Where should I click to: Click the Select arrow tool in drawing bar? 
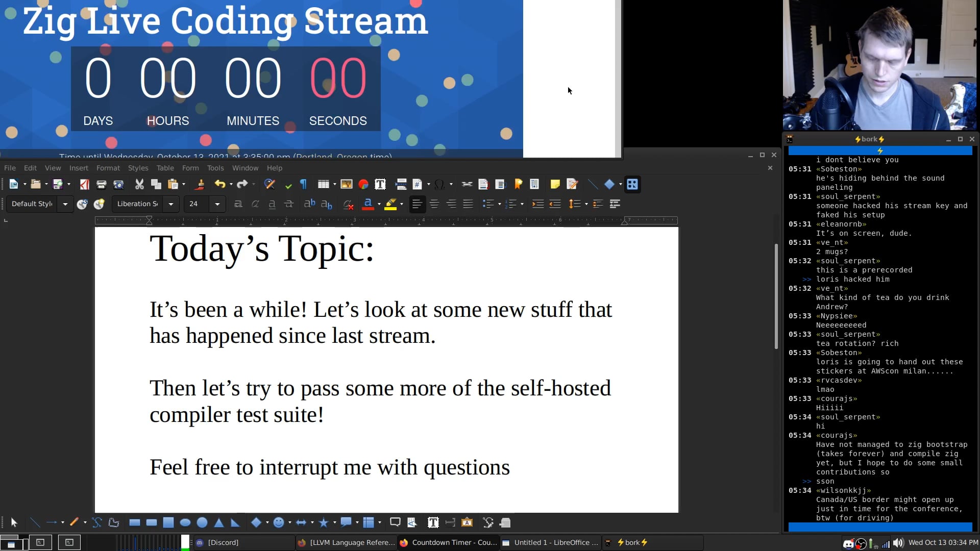tap(14, 522)
